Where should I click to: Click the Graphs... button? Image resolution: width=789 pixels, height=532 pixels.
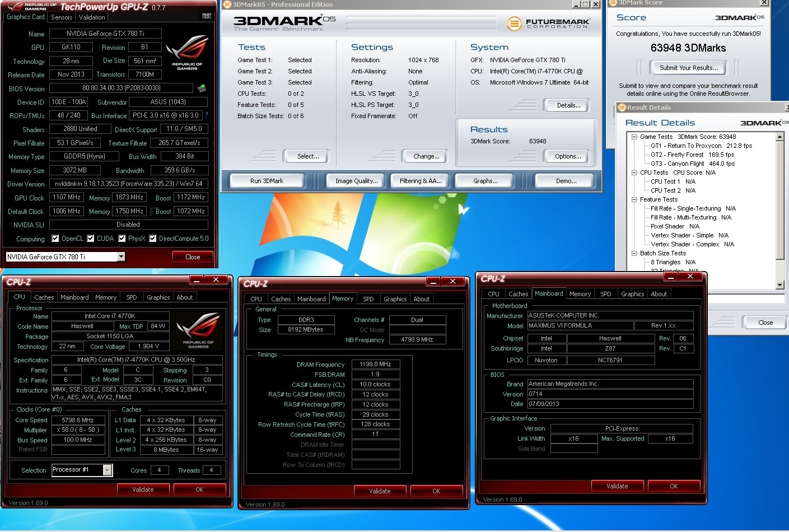(485, 181)
